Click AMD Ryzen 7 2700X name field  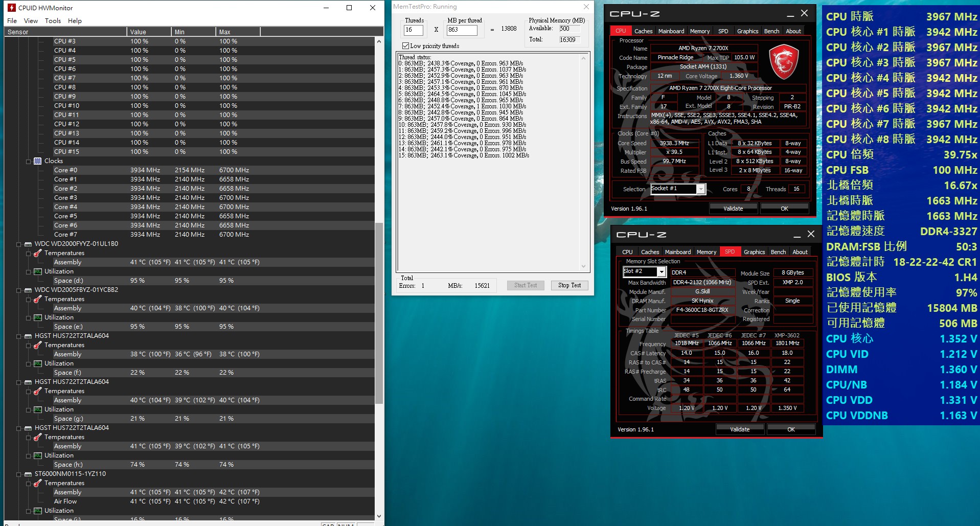(703, 48)
